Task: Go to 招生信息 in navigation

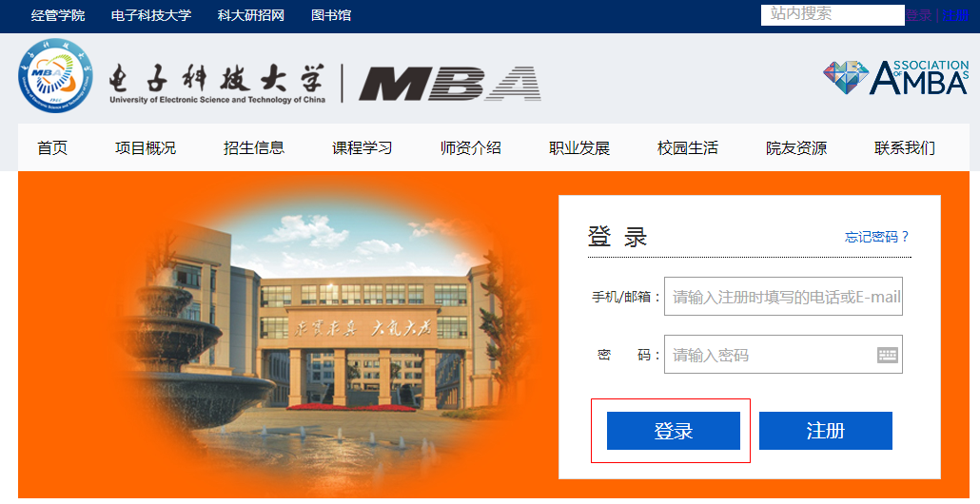Action: coord(254,148)
